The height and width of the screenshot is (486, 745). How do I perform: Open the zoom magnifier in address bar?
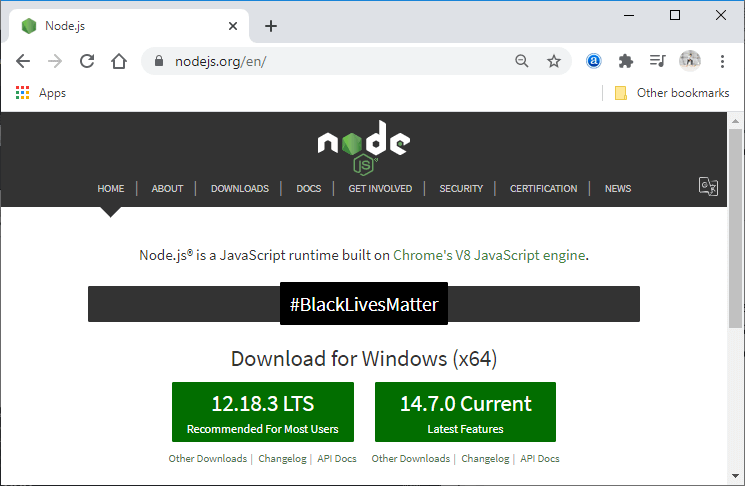tap(522, 61)
